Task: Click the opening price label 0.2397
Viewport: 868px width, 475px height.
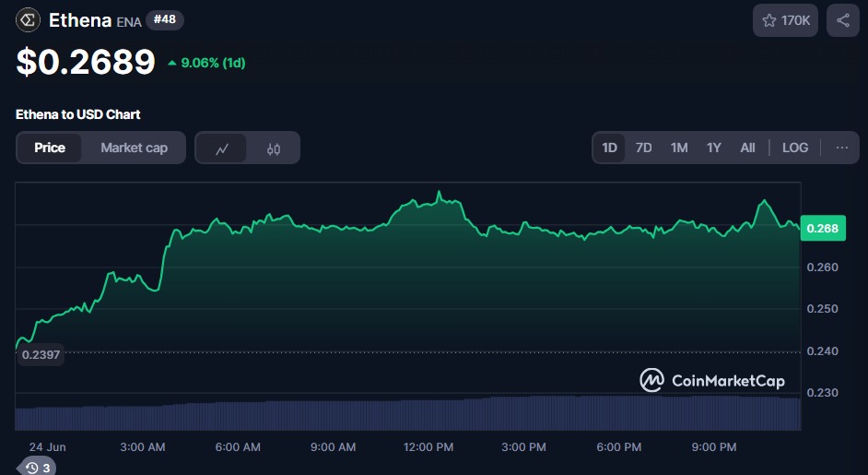Action: (41, 355)
